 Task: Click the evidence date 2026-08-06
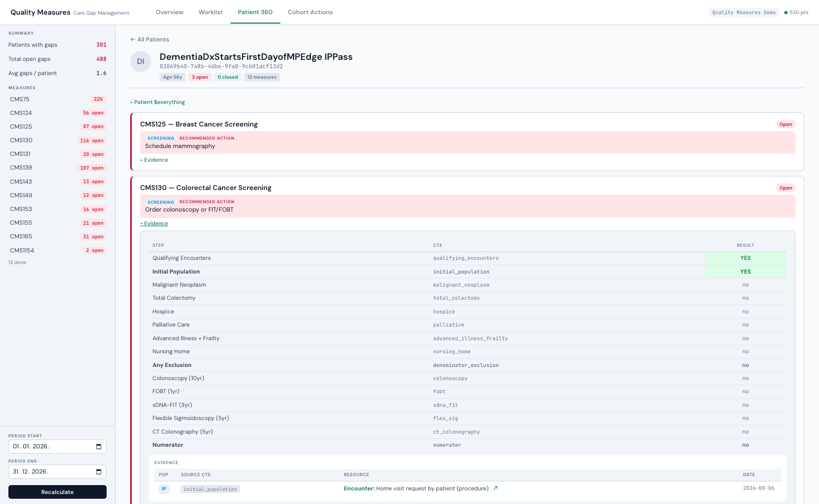point(759,488)
